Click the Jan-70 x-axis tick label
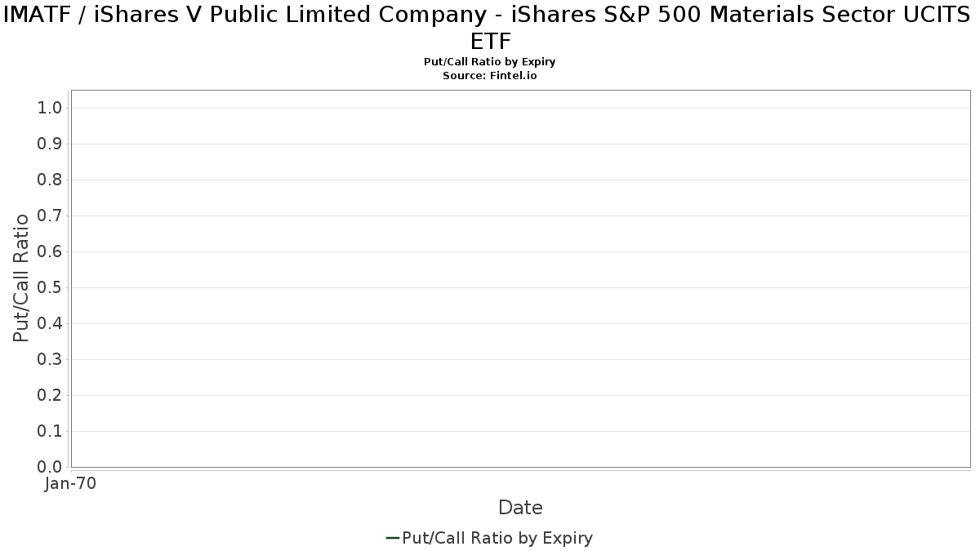This screenshot has height=551, width=980. pos(70,484)
